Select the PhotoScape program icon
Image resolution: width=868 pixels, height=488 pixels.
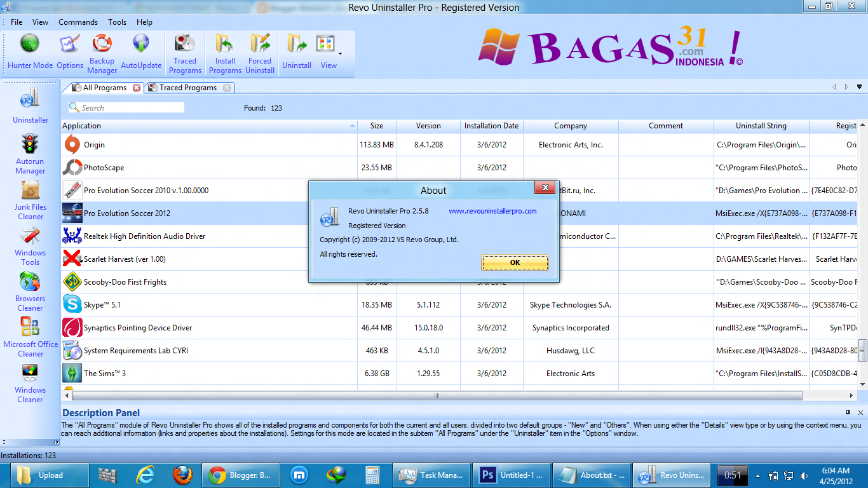[72, 168]
